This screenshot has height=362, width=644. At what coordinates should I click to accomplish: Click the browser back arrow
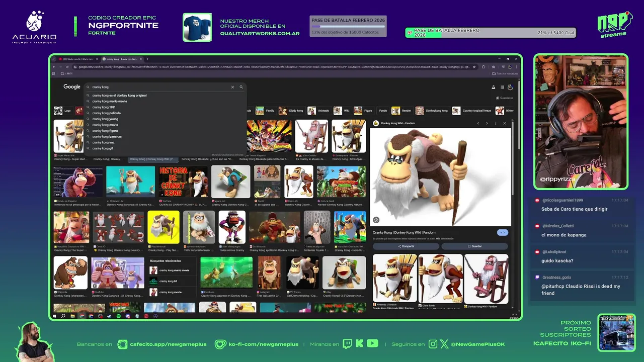pyautogui.click(x=55, y=66)
